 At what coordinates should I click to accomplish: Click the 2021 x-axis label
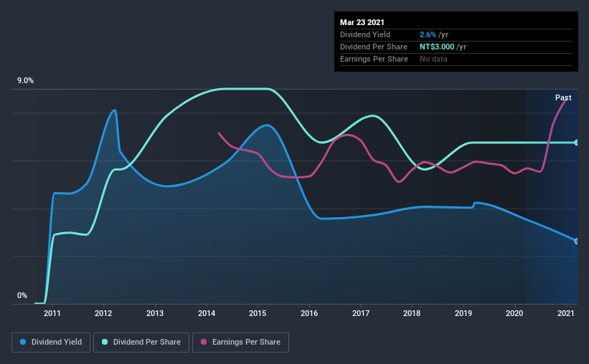coord(566,313)
